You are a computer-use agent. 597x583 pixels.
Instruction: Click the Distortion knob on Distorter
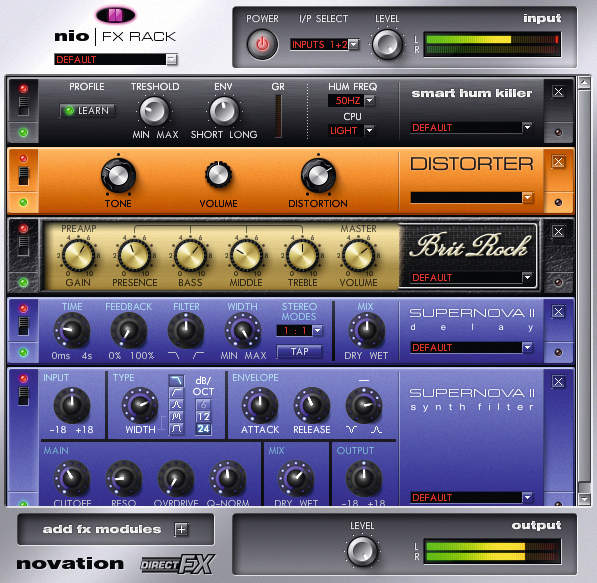(318, 176)
